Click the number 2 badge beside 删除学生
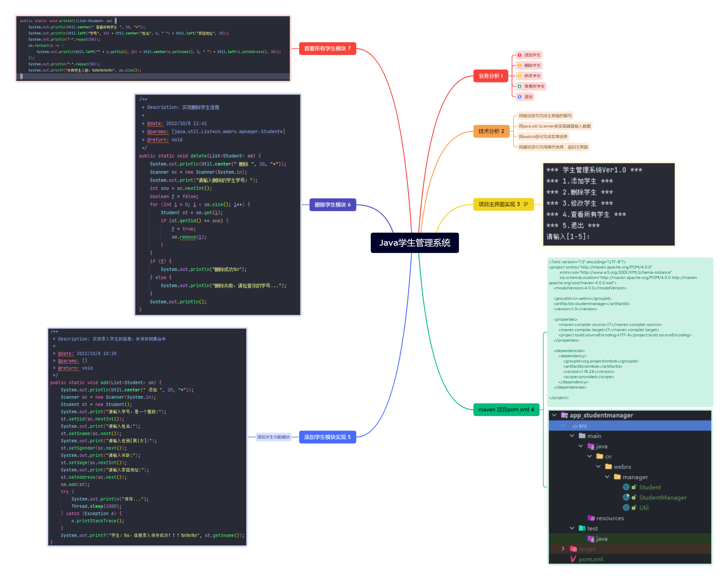The image size is (728, 580). (x=519, y=65)
